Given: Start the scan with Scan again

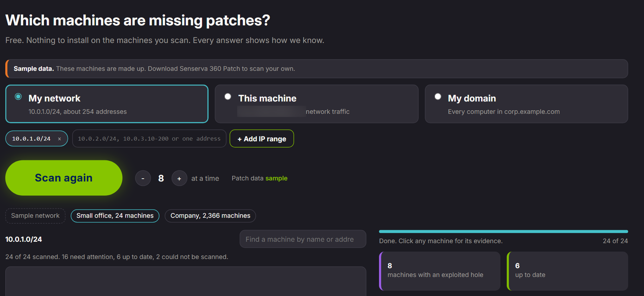Looking at the screenshot, I should (64, 178).
